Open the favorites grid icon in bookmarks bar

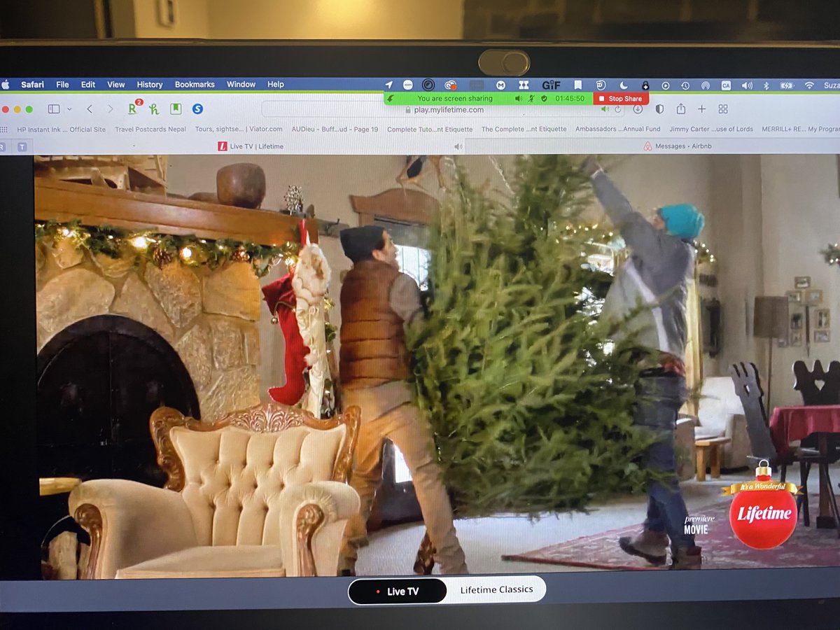click(x=3, y=129)
